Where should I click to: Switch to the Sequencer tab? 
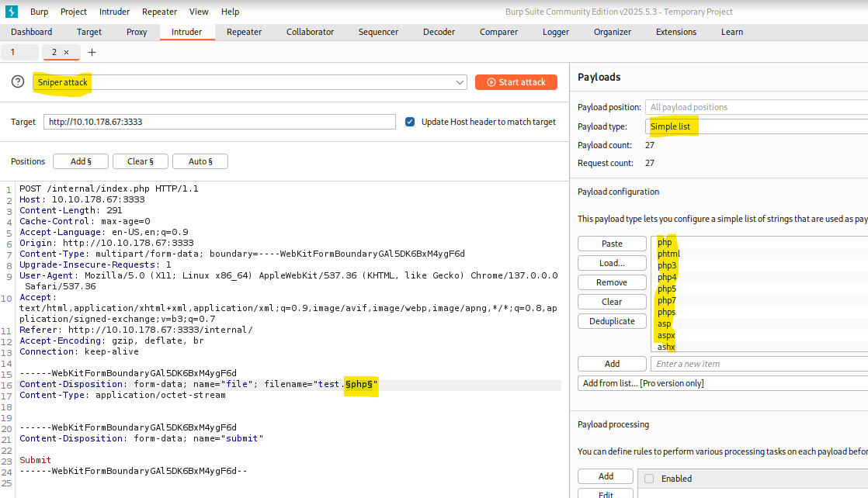pos(378,32)
